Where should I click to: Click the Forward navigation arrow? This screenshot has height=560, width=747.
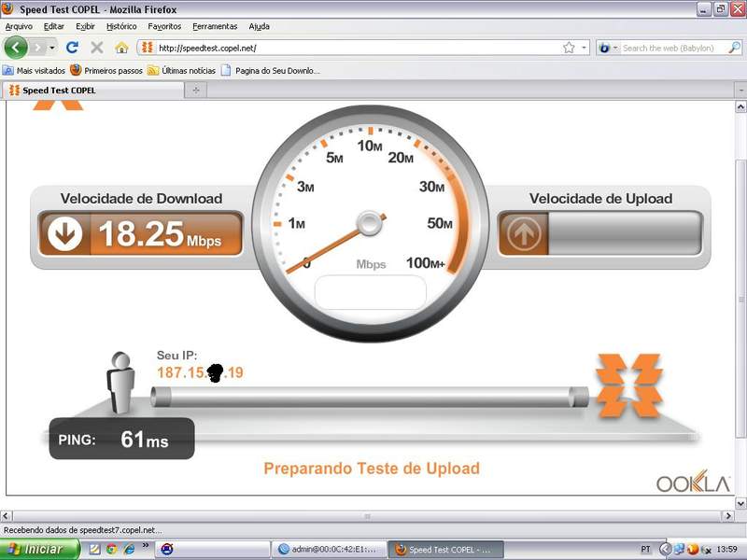pos(37,48)
